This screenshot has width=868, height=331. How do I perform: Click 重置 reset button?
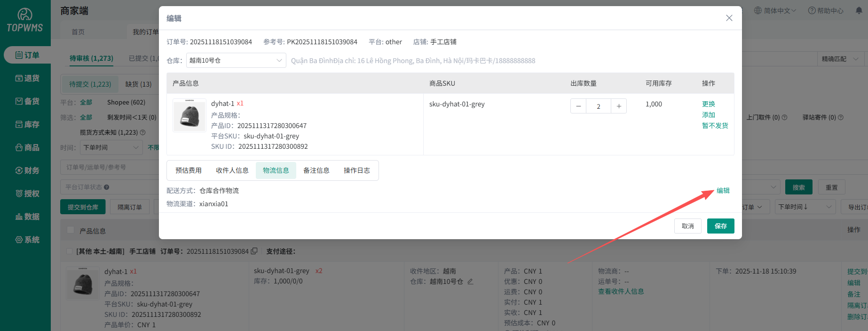click(x=832, y=187)
